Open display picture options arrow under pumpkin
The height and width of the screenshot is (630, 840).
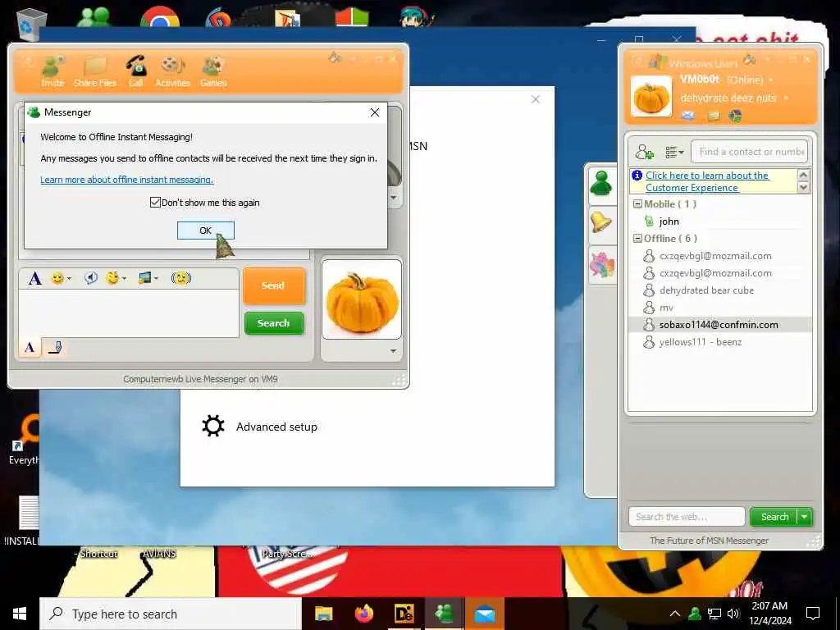tap(393, 351)
